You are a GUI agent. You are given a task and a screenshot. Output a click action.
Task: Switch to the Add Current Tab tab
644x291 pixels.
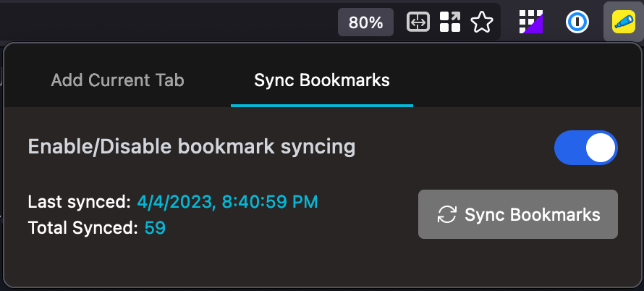pyautogui.click(x=117, y=80)
